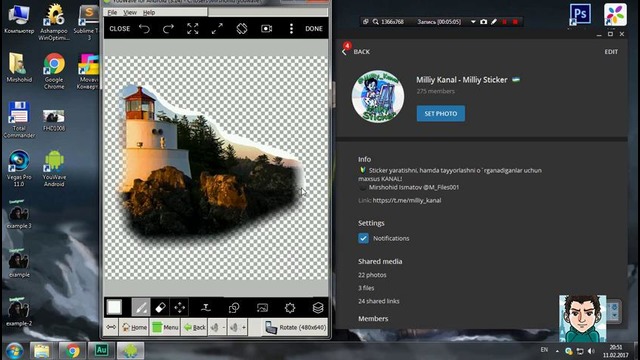This screenshot has height=360, width=640.
Task: Click the channel avatar picture
Action: click(378, 96)
